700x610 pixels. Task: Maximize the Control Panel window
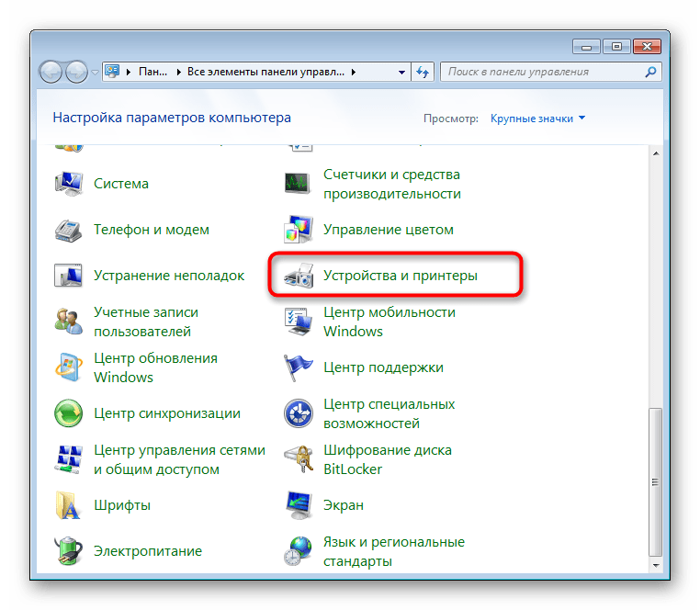click(x=616, y=47)
